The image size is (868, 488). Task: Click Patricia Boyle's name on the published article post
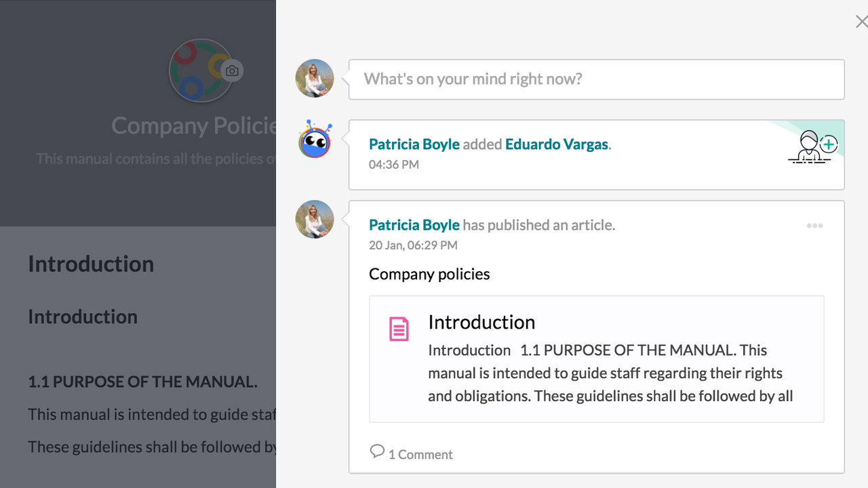coord(414,225)
